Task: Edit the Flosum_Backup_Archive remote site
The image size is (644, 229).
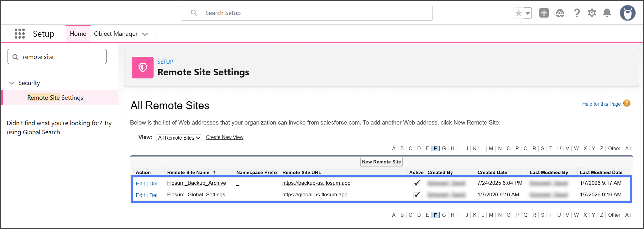Action: 140,184
